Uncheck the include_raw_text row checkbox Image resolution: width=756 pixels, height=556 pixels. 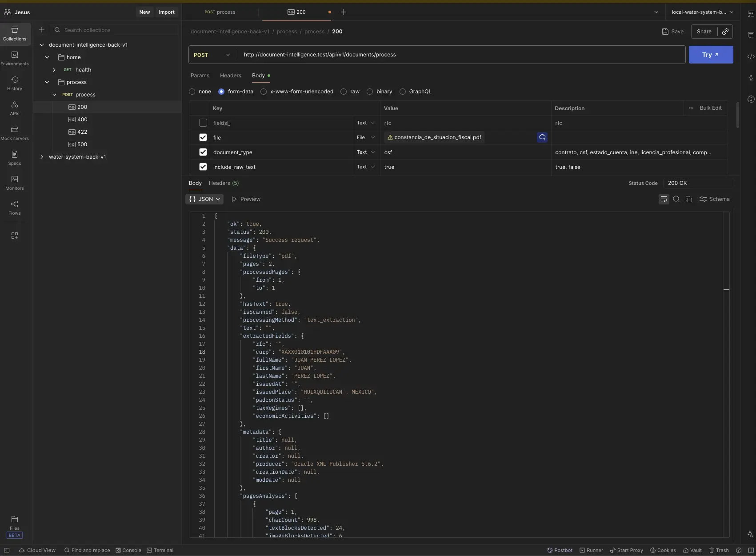(x=203, y=167)
